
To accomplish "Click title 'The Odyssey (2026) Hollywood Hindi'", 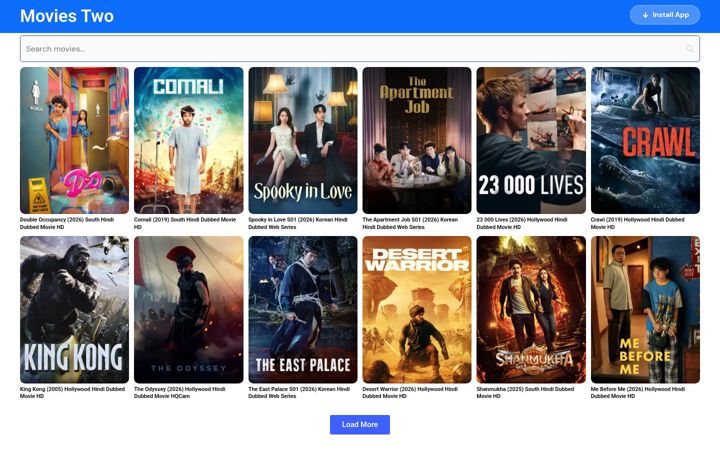I will [x=180, y=389].
